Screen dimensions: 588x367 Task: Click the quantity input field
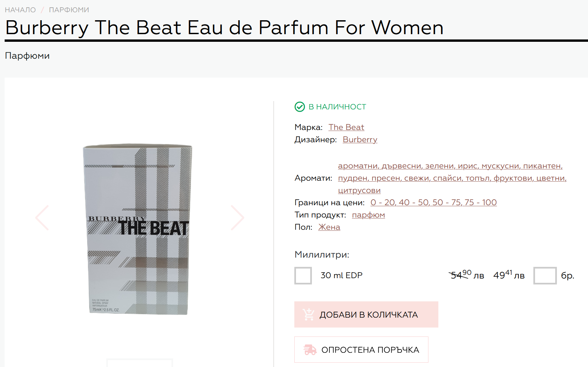coord(545,275)
